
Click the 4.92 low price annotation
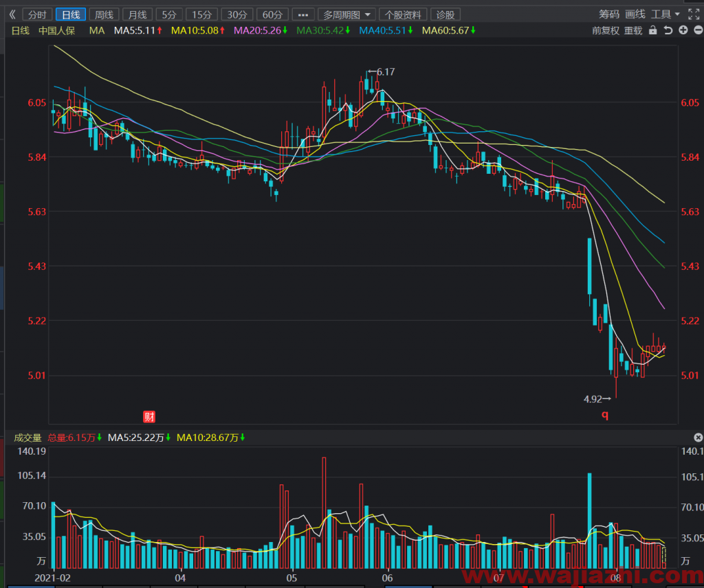pyautogui.click(x=597, y=398)
